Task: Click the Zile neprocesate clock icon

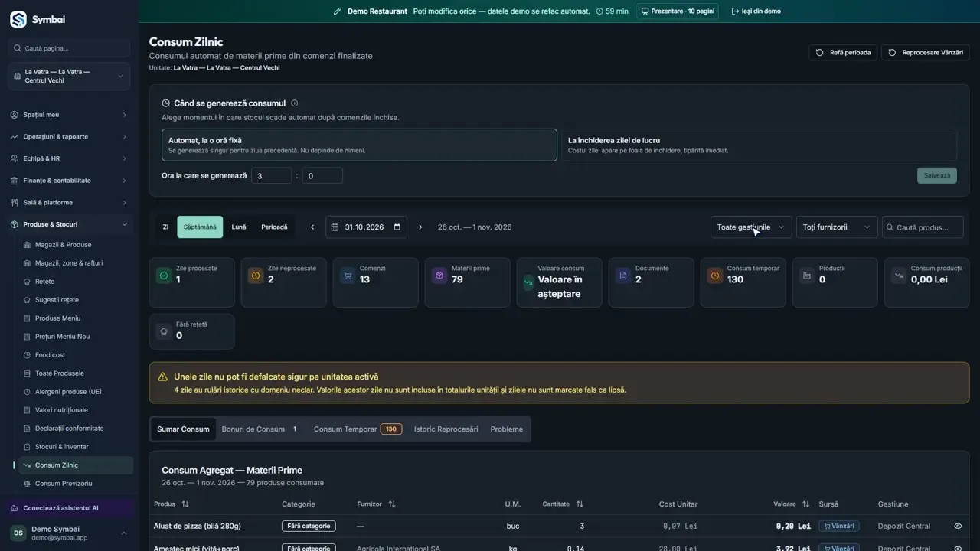Action: (x=255, y=275)
